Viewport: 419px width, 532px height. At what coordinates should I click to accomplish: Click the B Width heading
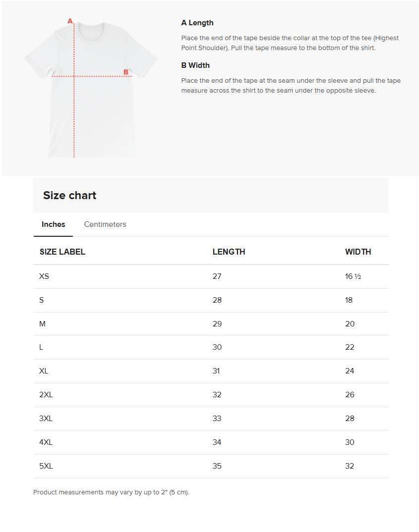(195, 65)
